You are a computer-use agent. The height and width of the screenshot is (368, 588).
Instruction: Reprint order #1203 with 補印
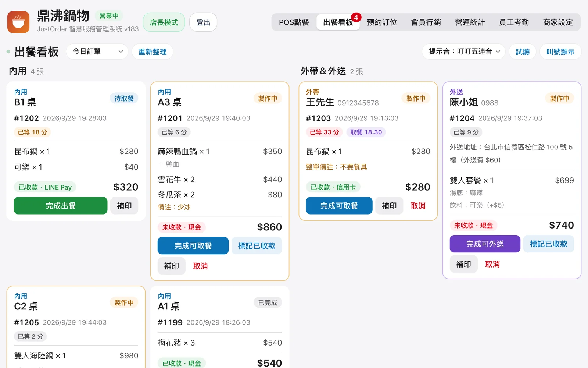tap(389, 206)
